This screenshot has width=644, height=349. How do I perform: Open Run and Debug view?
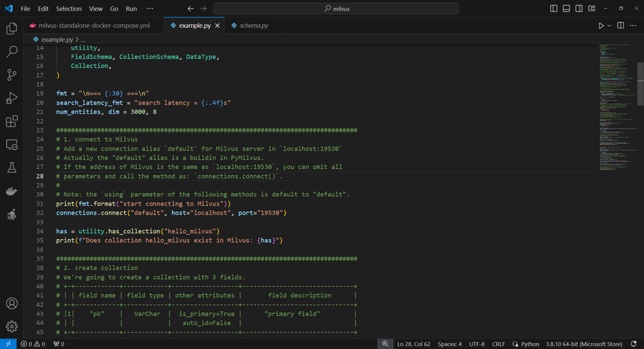12,98
